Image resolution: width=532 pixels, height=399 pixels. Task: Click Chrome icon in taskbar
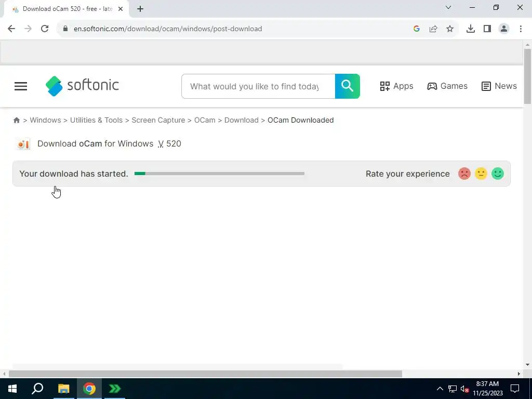[89, 389]
